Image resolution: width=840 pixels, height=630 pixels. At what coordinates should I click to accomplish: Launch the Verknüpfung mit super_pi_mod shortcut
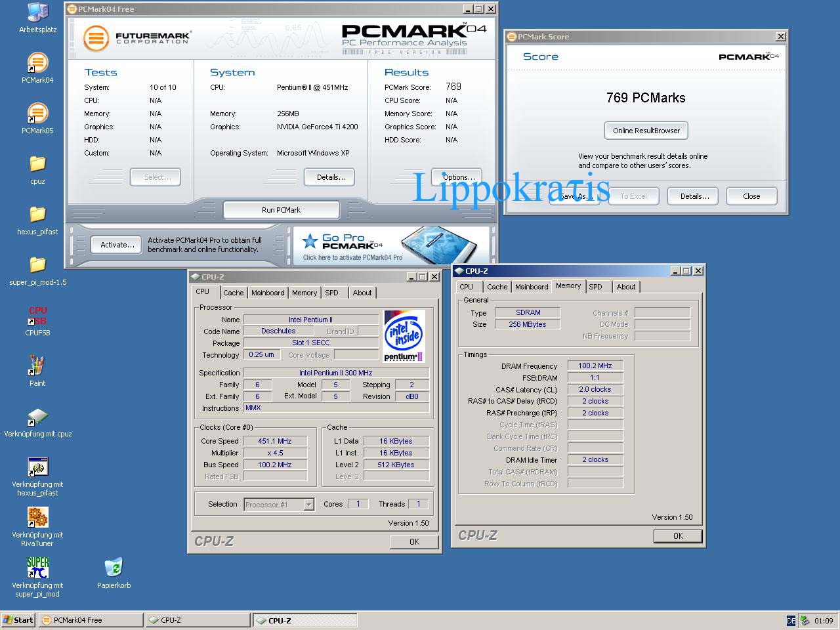click(37, 577)
